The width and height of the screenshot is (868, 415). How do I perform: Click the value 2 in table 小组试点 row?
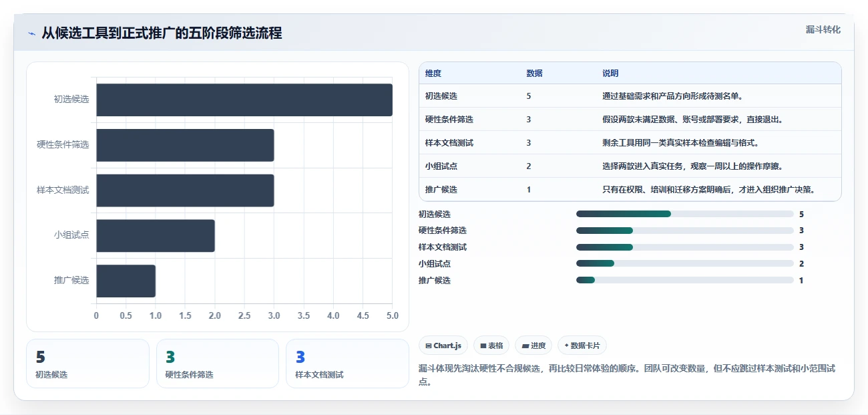529,166
